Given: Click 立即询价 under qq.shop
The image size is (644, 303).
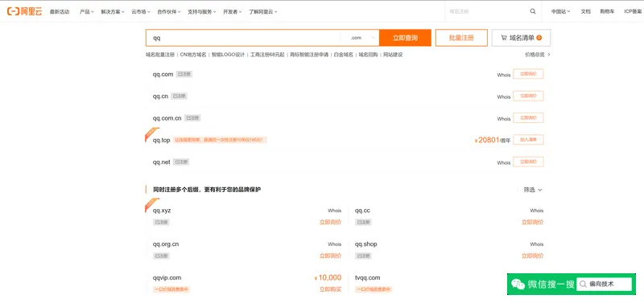Looking at the screenshot, I should click(x=532, y=256).
